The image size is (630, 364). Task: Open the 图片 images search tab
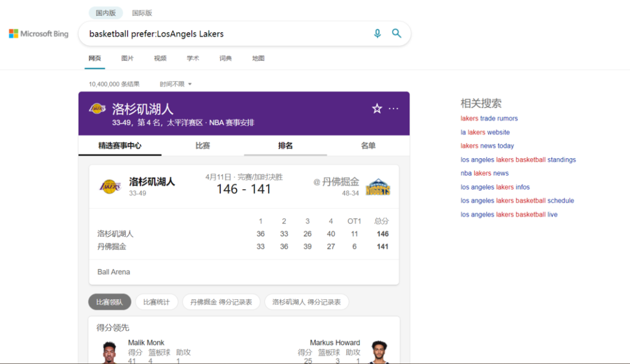127,58
